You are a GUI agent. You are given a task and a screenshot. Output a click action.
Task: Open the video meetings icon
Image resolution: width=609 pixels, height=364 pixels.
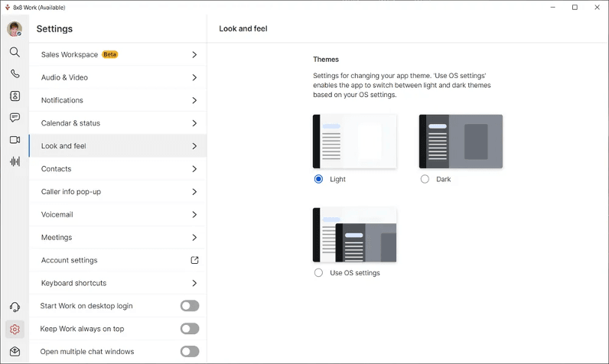[15, 140]
